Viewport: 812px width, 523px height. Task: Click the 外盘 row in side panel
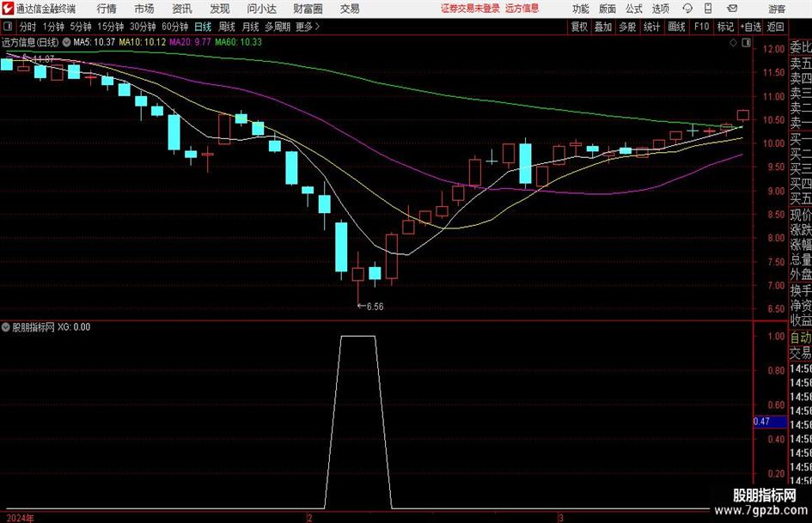pos(801,275)
